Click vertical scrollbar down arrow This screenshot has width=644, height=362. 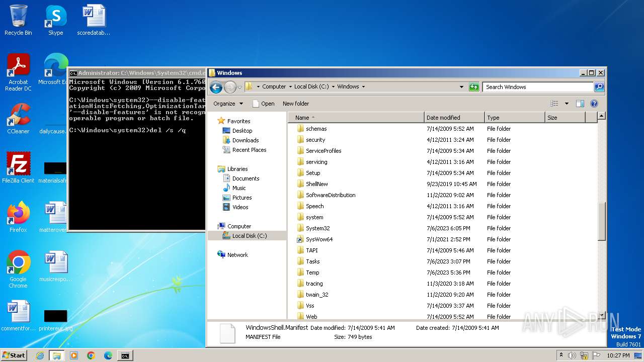[601, 316]
